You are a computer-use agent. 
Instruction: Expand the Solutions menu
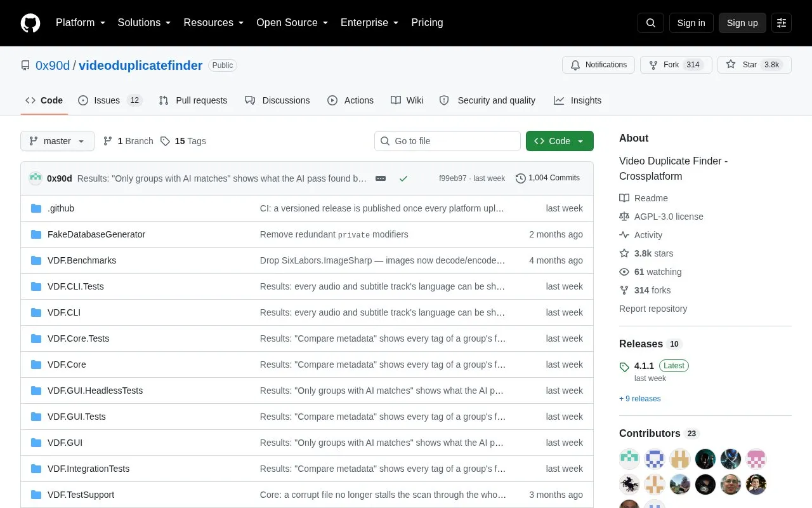[x=145, y=23]
